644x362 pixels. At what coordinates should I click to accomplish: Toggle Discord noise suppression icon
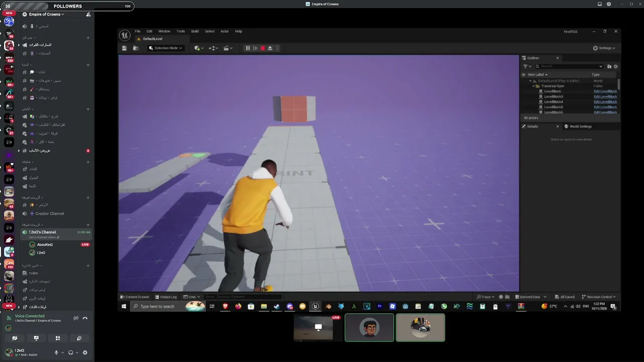tap(76, 318)
